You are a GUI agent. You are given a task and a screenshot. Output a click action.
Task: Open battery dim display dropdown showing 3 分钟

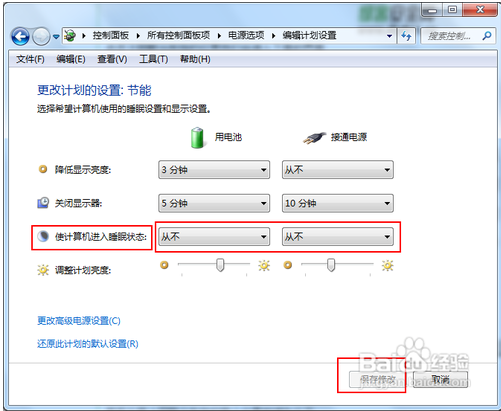214,170
